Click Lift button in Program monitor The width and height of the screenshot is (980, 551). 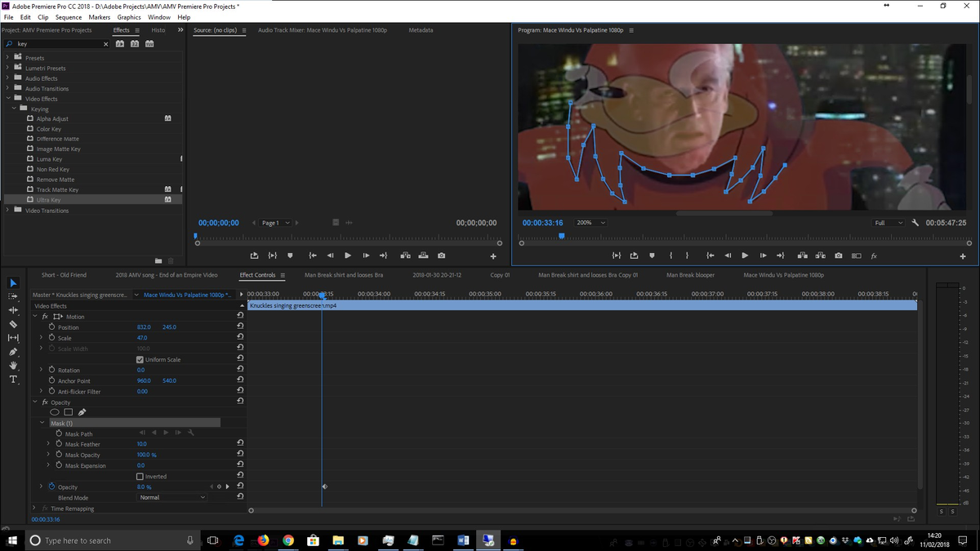(802, 256)
